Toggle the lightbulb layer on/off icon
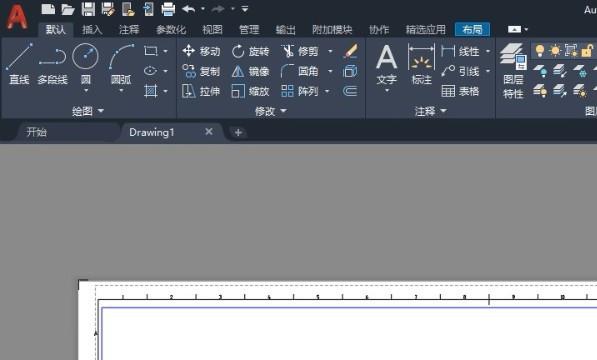 coord(540,50)
